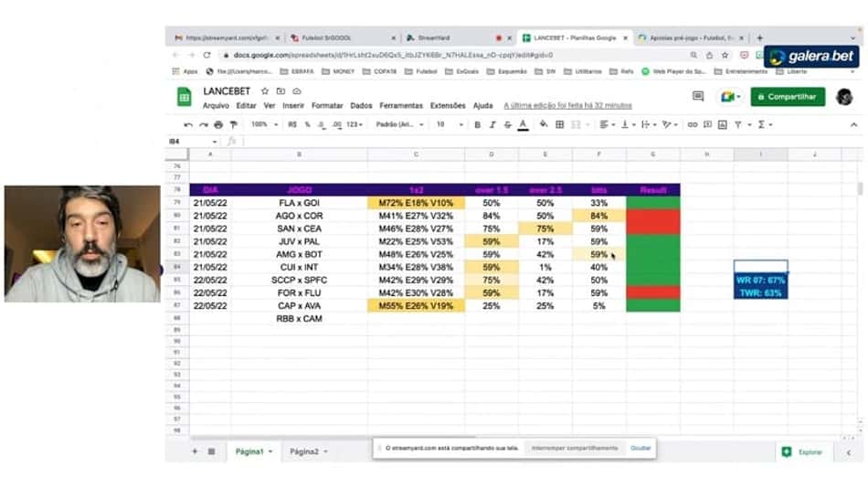Screen dimensions: 868x488
Task: Open the comment history icon
Action: pos(698,96)
